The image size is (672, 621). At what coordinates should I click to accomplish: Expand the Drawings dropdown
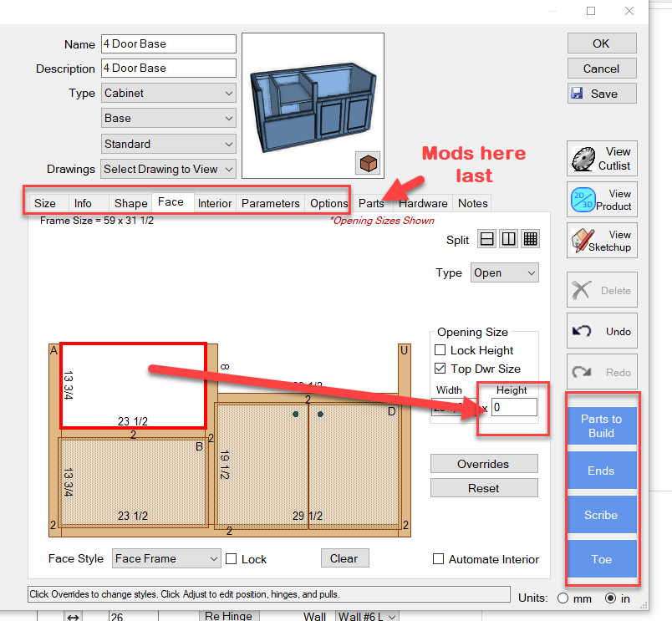point(168,169)
